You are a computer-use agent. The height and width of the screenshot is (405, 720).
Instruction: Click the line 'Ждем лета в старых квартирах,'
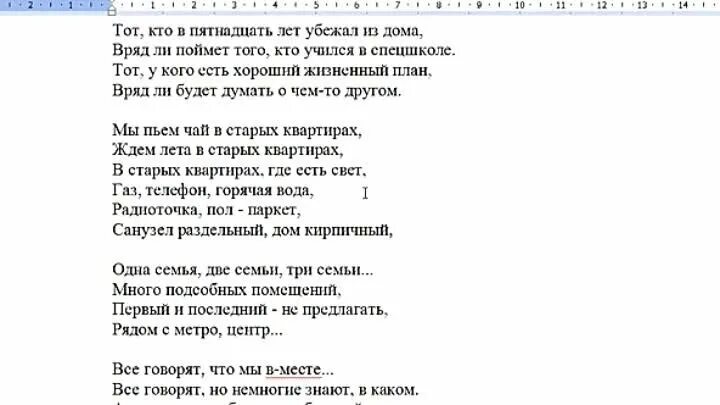pos(228,151)
